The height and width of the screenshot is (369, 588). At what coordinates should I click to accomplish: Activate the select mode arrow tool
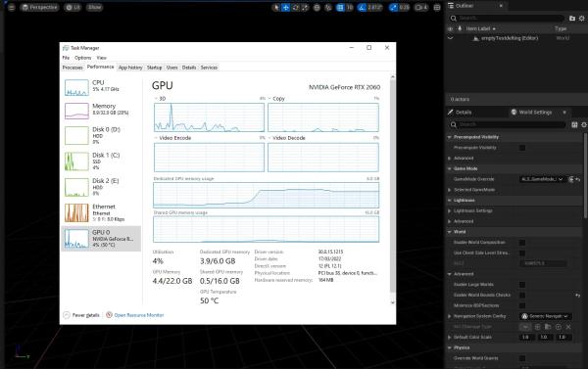276,8
